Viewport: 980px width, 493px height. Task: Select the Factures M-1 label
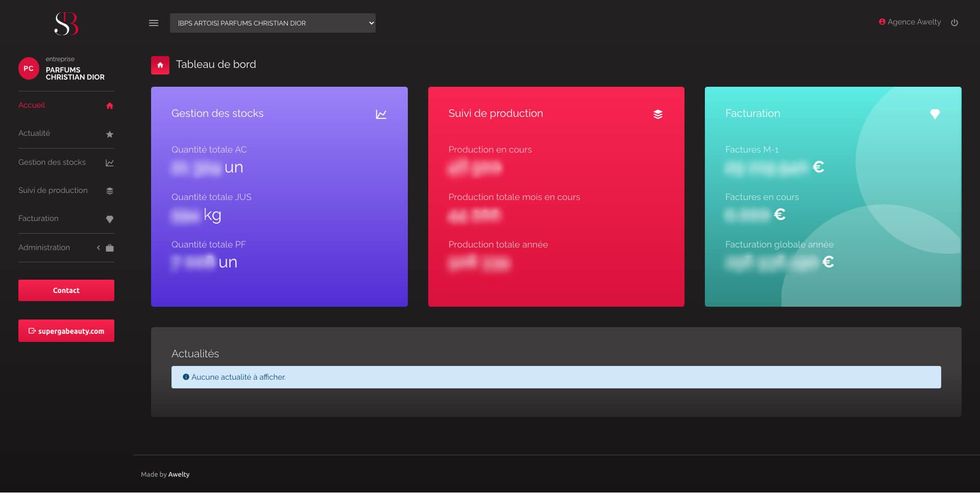coord(752,150)
